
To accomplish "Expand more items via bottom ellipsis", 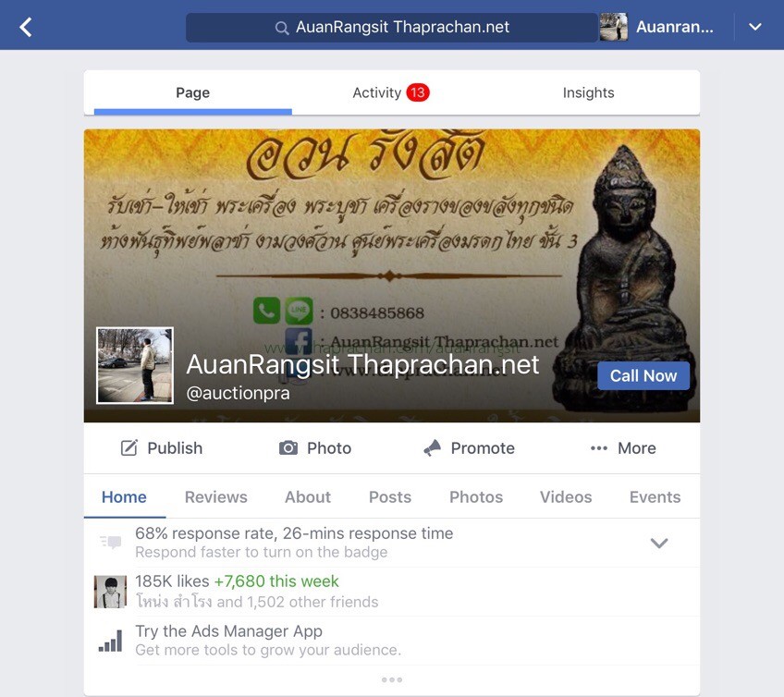I will point(391,679).
